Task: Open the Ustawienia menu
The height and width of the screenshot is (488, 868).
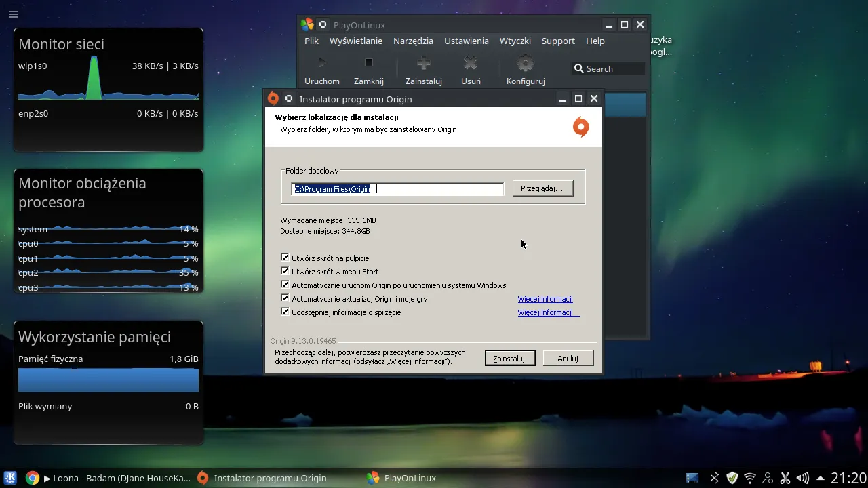Action: tap(467, 41)
